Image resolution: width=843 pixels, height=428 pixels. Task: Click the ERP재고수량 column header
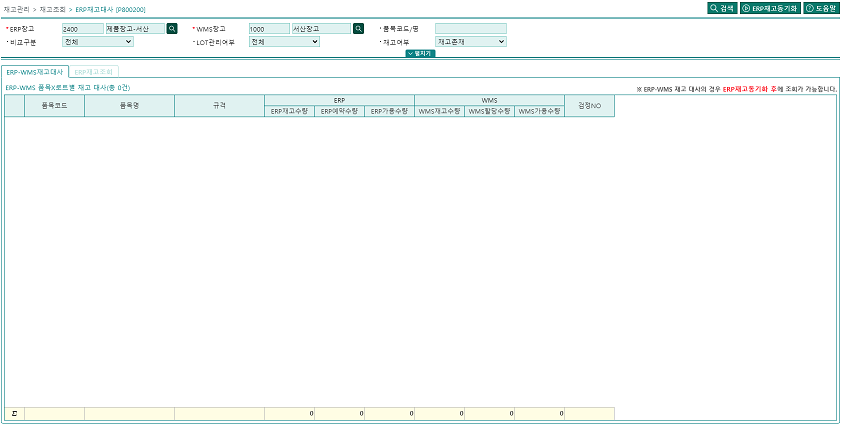289,111
